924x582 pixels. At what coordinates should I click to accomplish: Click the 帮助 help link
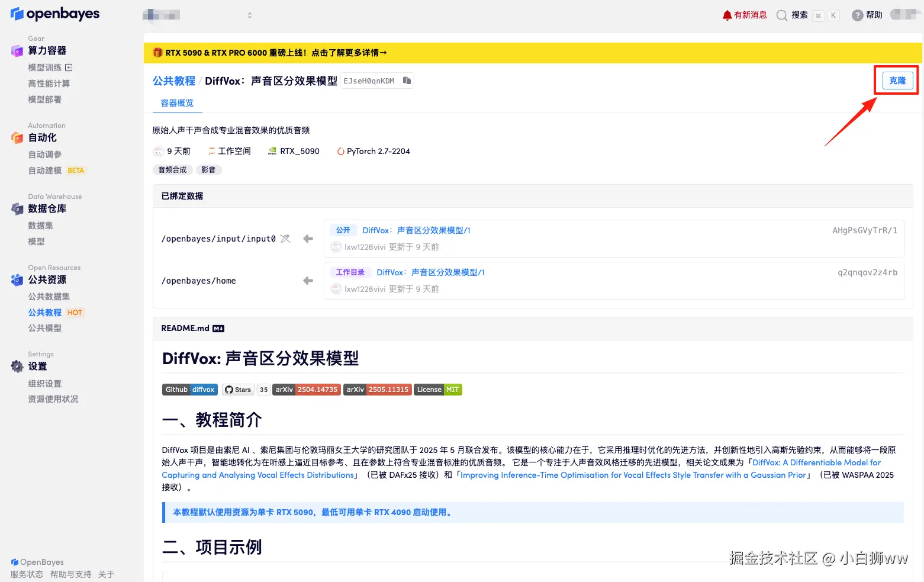click(874, 15)
